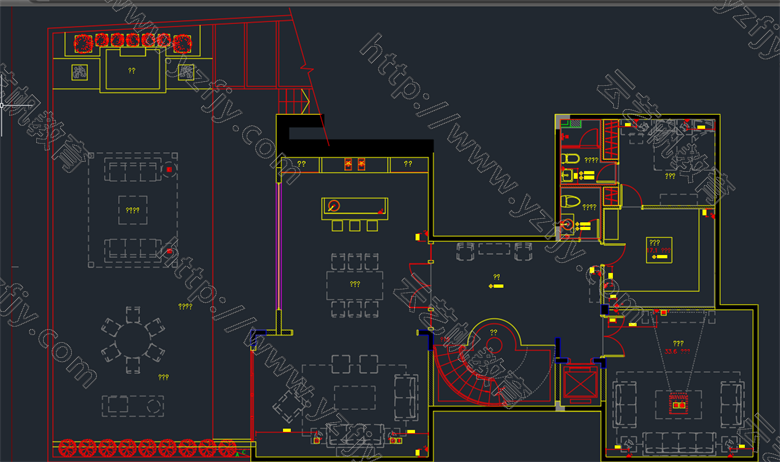Click the "33.6 ???" area label

[678, 351]
